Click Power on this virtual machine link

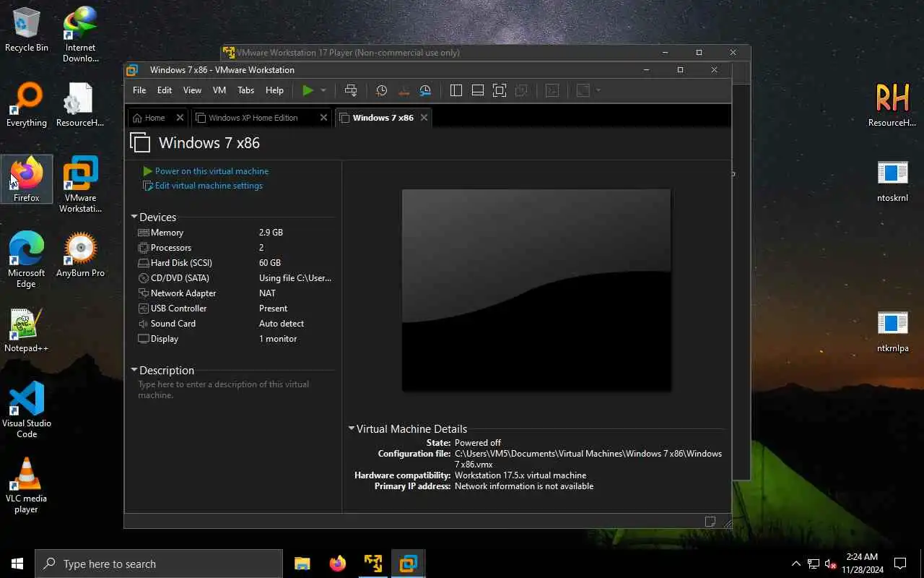[206, 171]
